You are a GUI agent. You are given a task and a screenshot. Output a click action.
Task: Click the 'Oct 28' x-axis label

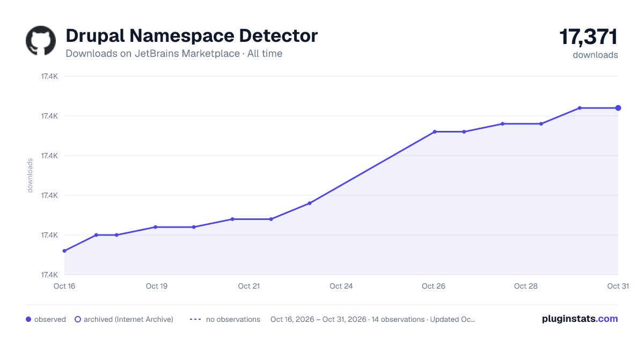click(x=526, y=286)
